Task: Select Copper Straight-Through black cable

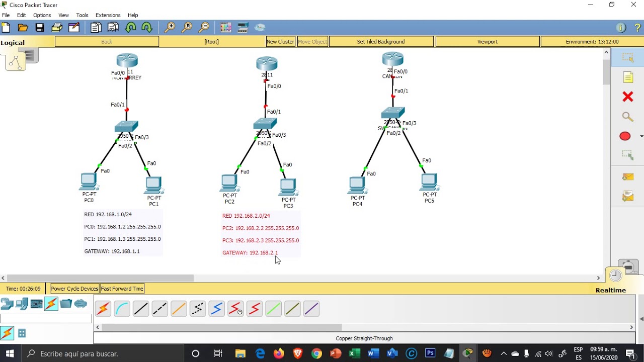Action: point(141,309)
